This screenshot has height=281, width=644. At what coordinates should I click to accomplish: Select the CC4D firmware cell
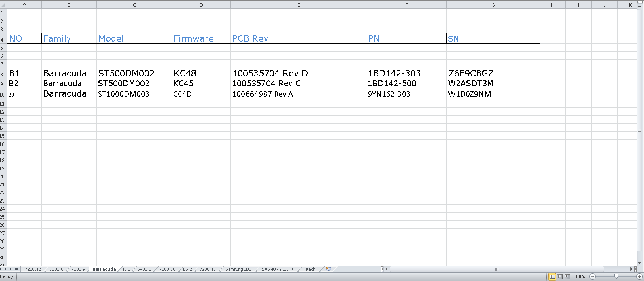point(201,94)
